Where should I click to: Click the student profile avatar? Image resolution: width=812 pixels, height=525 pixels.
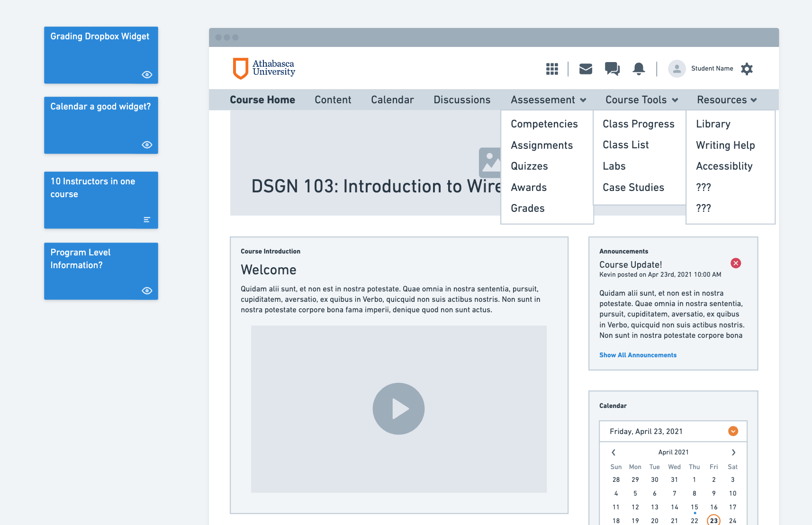click(677, 69)
